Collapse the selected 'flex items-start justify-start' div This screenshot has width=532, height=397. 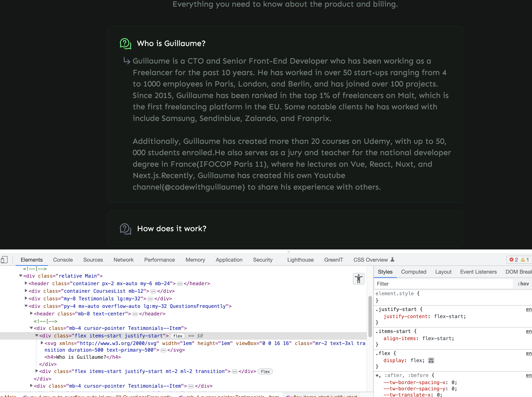(x=36, y=335)
